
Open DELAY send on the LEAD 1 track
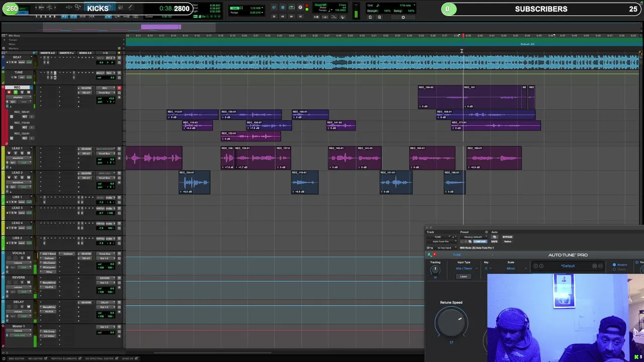click(x=86, y=153)
